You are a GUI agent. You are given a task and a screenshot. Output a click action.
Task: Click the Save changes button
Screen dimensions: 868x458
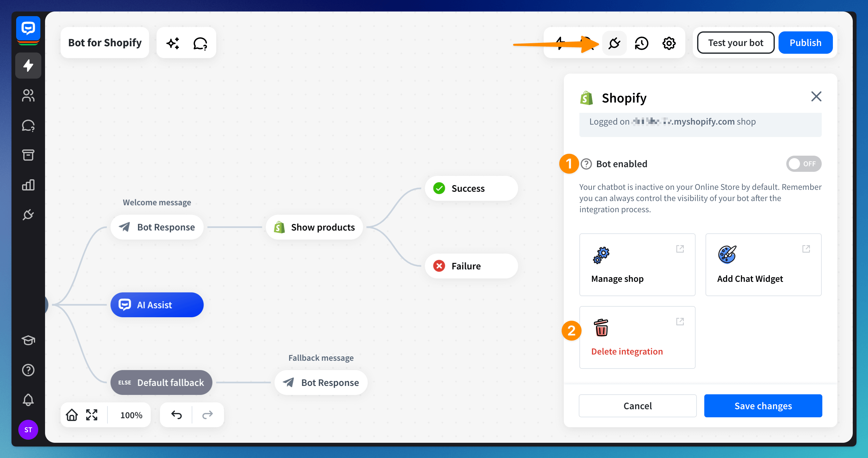(763, 405)
